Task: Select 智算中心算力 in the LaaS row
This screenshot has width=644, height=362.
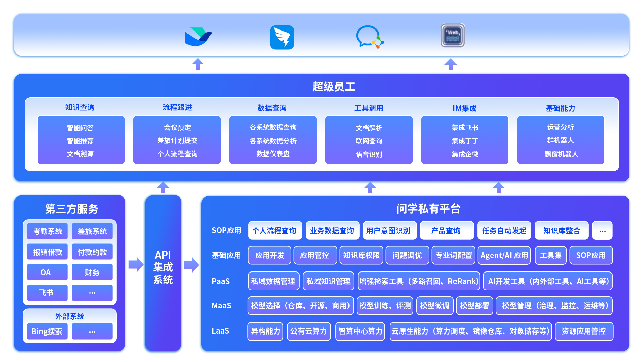Action: click(360, 331)
